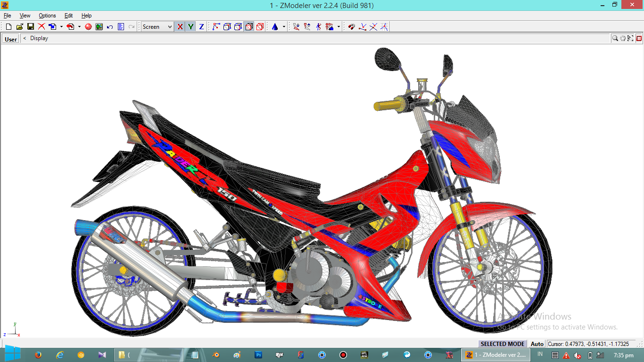Click the taskbar clock showing 7:35 pm
The image size is (644, 362).
coord(623,355)
